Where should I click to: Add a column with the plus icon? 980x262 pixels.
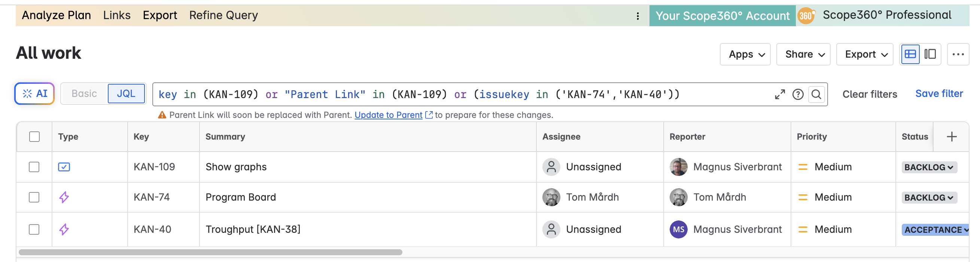pos(951,137)
